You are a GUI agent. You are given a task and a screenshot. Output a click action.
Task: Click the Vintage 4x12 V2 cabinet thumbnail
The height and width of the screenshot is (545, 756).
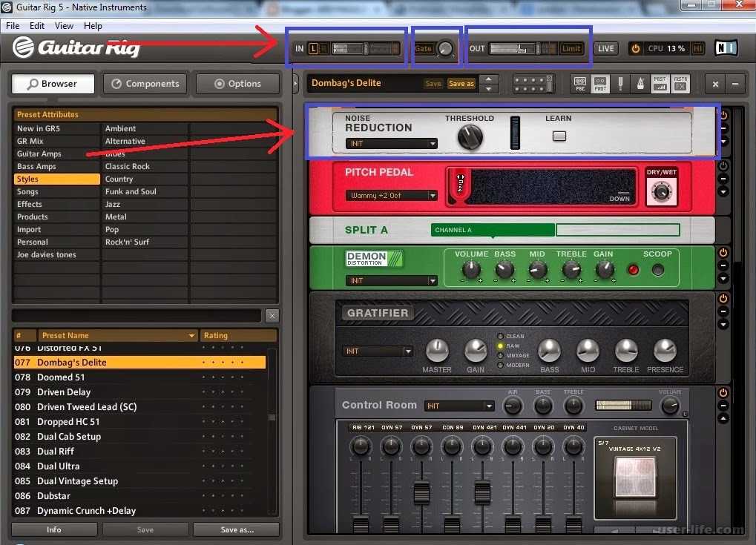coord(635,478)
